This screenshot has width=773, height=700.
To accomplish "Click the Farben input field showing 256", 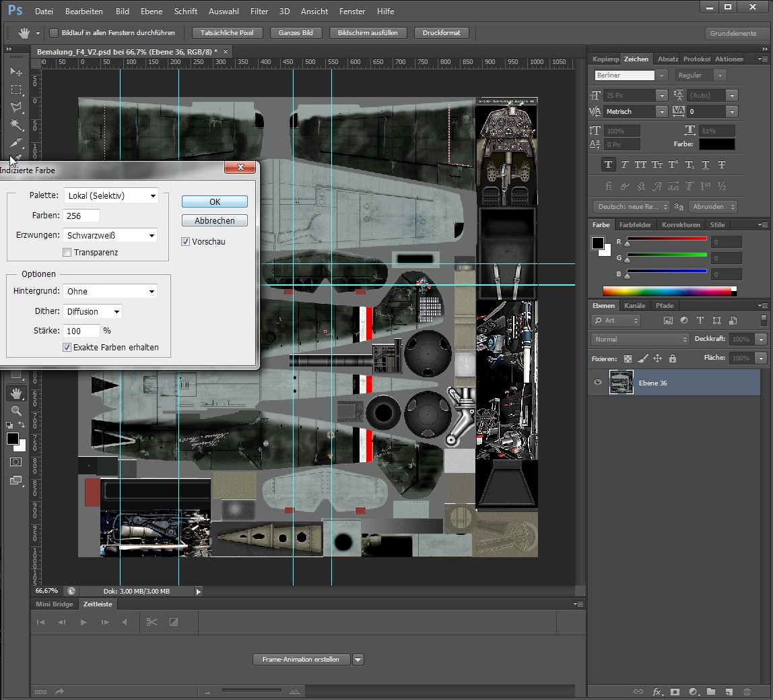I will [x=81, y=216].
